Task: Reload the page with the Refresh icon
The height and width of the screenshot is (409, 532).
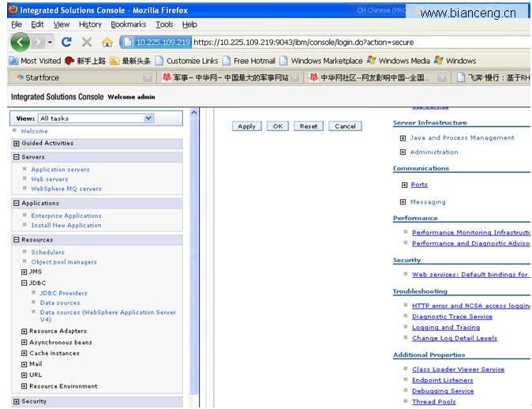Action: pos(66,42)
